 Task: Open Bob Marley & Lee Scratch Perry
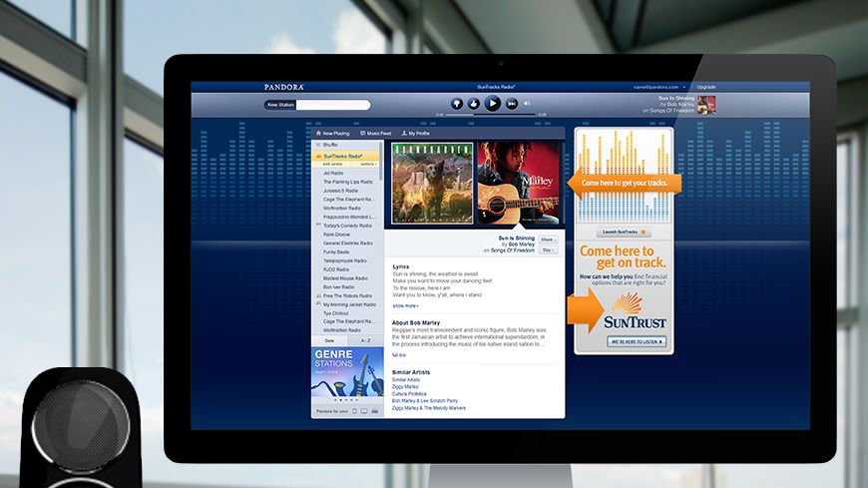point(425,401)
